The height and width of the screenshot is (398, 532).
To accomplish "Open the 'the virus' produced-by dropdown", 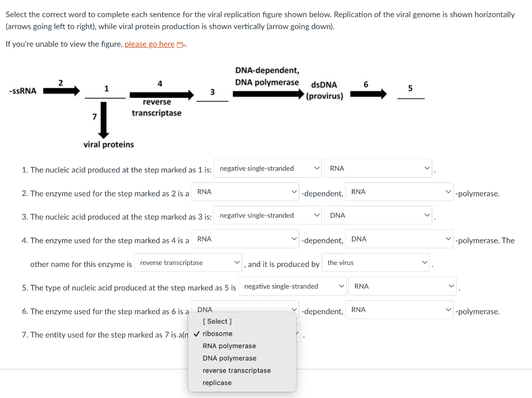I will (376, 262).
